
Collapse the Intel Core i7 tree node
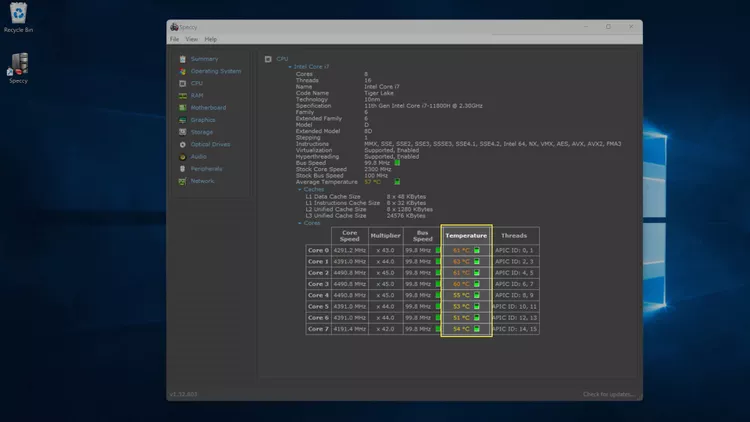(x=290, y=67)
